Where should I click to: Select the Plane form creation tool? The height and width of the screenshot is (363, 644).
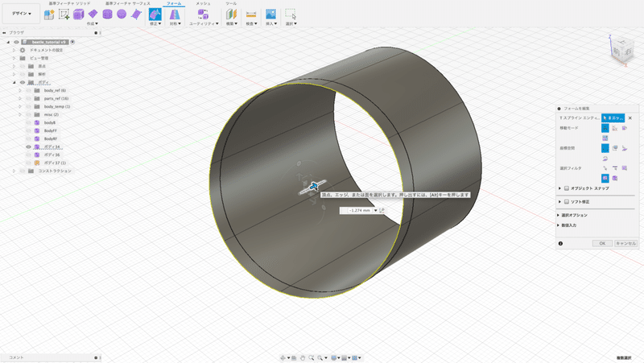click(93, 14)
